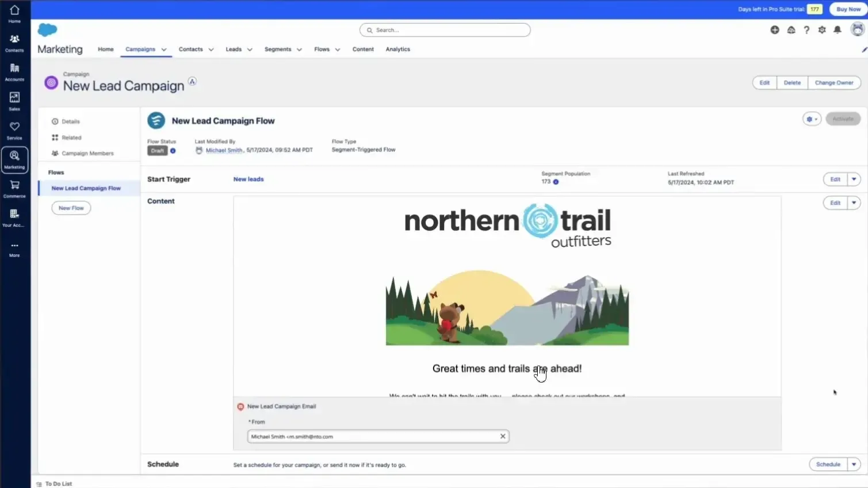Open the notifications bell
Image resolution: width=868 pixels, height=488 pixels.
coord(838,30)
